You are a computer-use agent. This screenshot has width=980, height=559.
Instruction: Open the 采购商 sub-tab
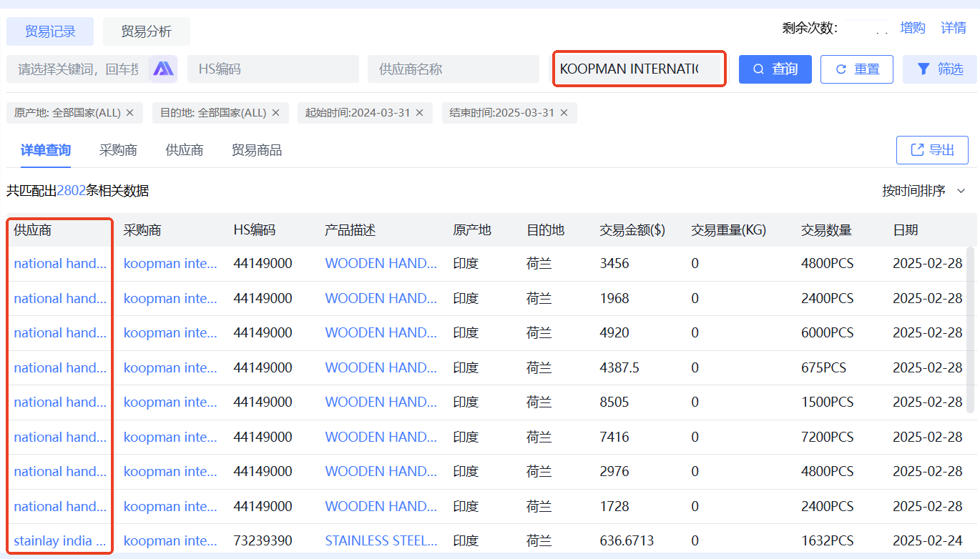(118, 150)
